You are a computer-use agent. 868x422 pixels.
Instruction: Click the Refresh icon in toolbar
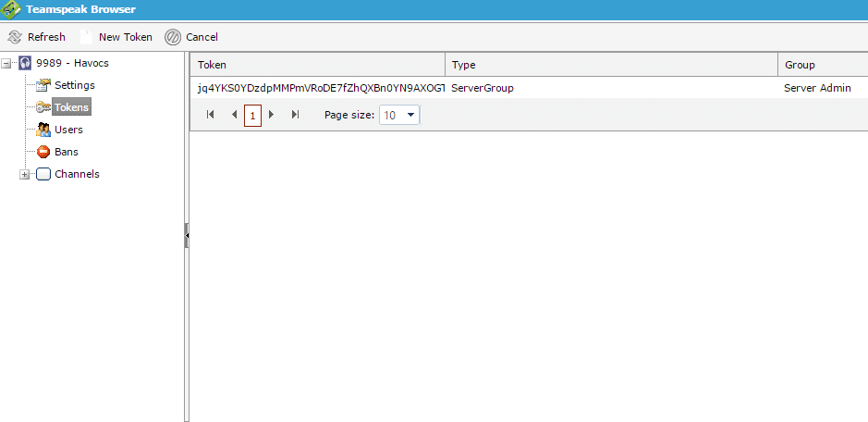[15, 37]
